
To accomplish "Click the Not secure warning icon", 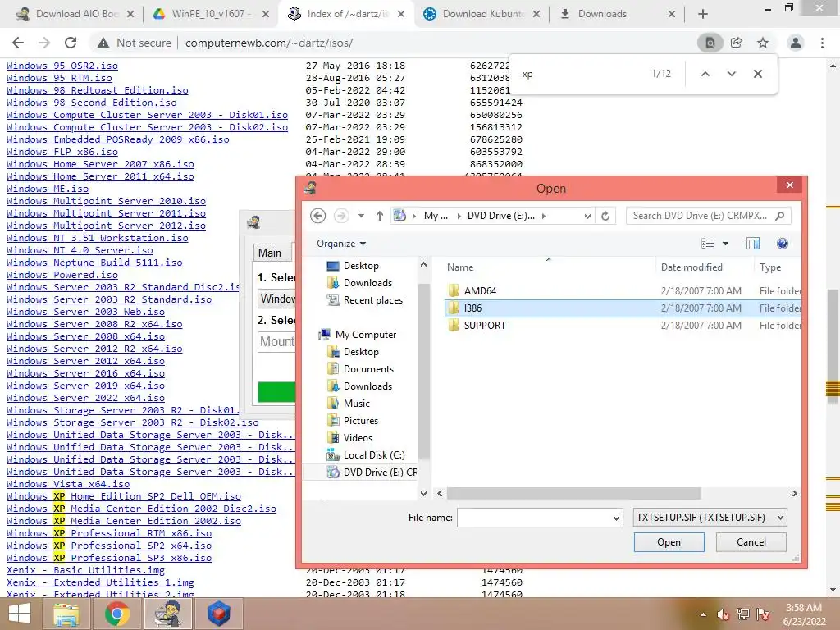I will coord(103,43).
